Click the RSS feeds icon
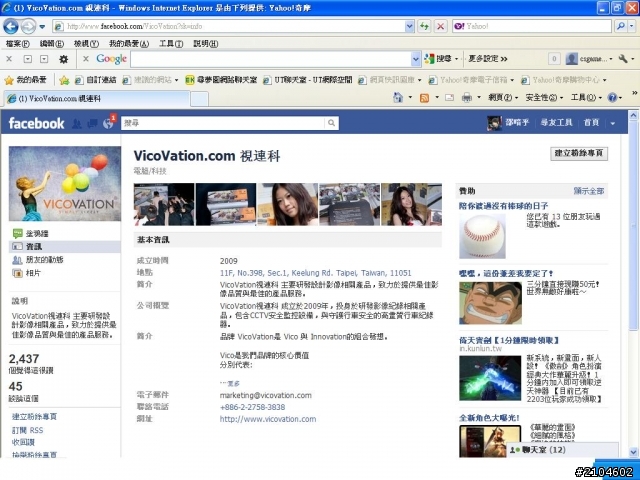 [x=424, y=98]
